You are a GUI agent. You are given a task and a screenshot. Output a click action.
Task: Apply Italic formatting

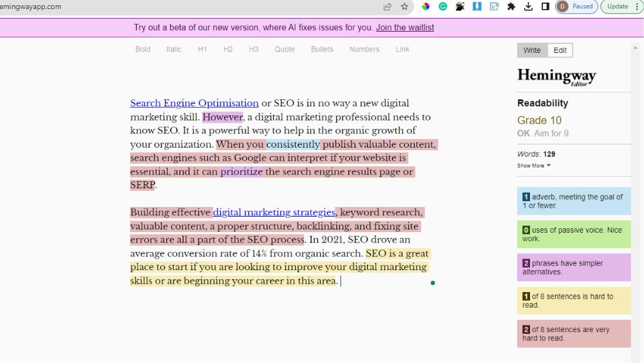click(x=174, y=50)
